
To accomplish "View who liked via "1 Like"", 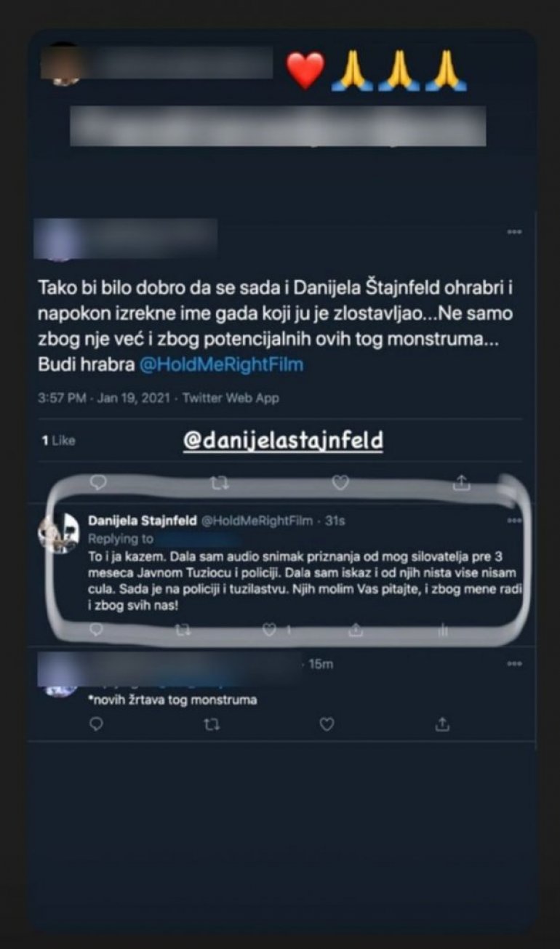I will [x=58, y=441].
